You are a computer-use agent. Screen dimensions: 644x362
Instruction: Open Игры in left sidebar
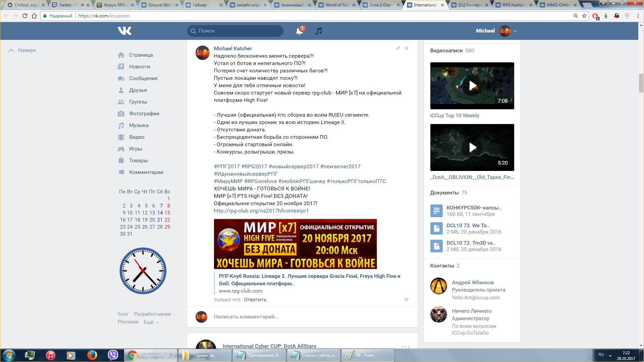(x=135, y=149)
